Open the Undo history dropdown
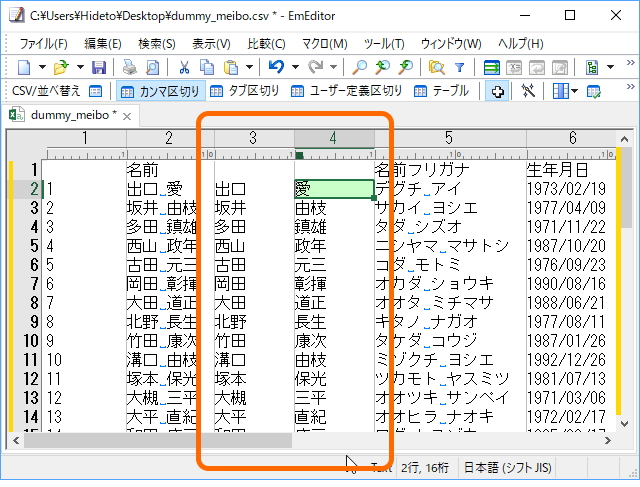The width and height of the screenshot is (640, 487). pyautogui.click(x=295, y=67)
